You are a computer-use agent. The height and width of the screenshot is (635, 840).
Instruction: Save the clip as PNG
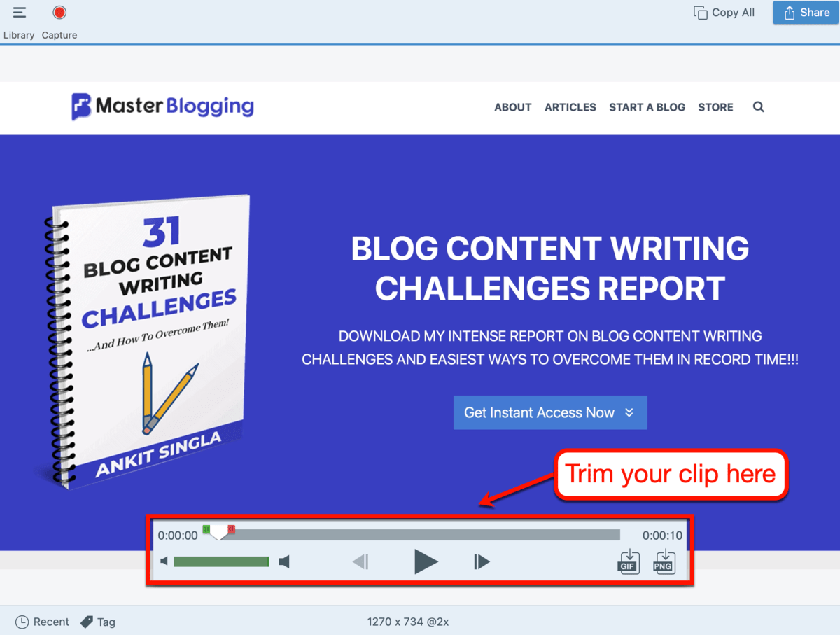click(664, 561)
